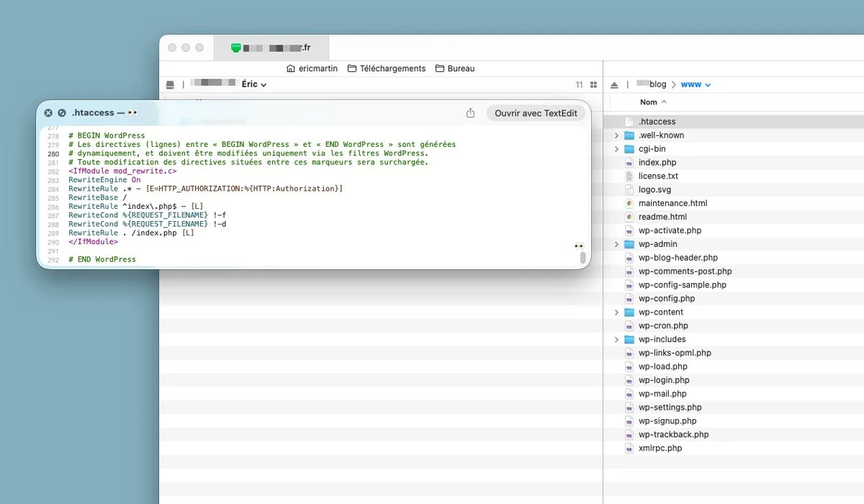The width and height of the screenshot is (864, 504).
Task: Click the wp-includes folder icon
Action: 629,339
